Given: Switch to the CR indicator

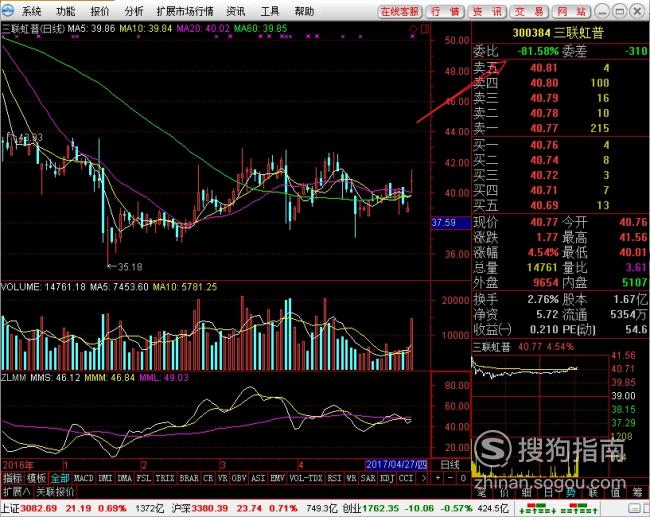Looking at the screenshot, I should point(209,478).
